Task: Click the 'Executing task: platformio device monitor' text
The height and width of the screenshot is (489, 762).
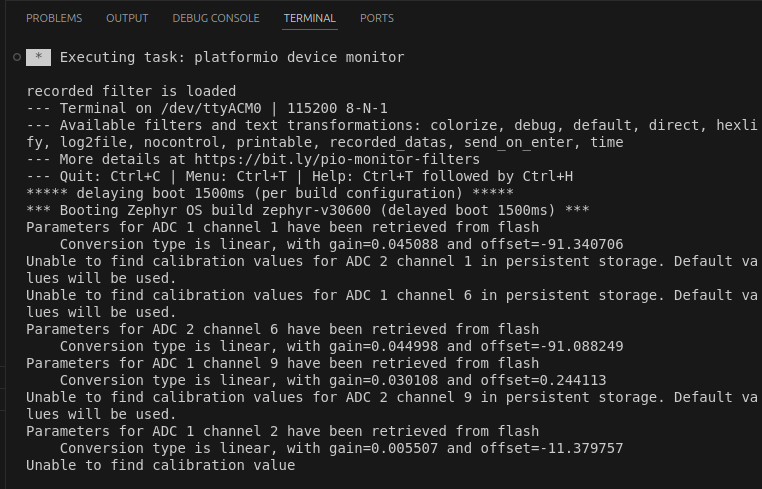Action: tap(232, 58)
